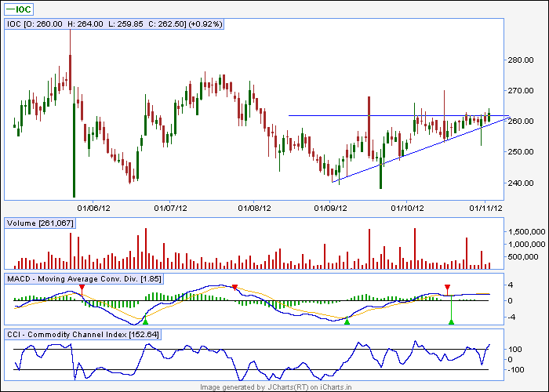Viewport: 549px width, 392px height.
Task: Click the tallest green candle dropping below 240
Action: coord(74,151)
